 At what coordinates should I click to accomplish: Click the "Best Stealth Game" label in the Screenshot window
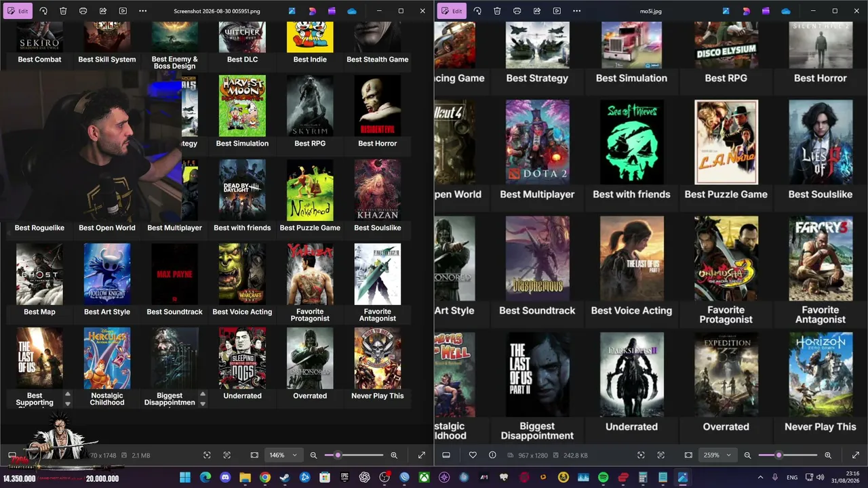[x=378, y=60]
